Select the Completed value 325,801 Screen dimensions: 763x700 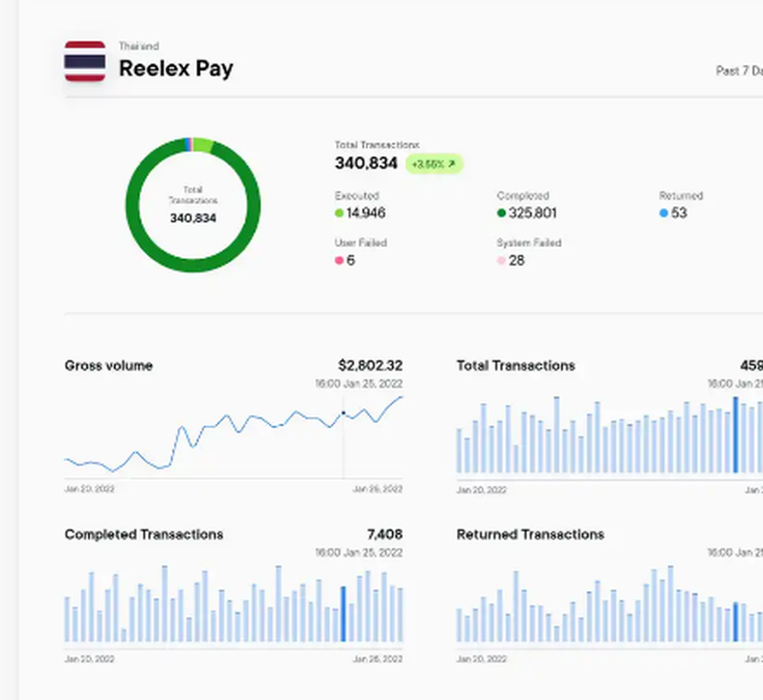(533, 213)
